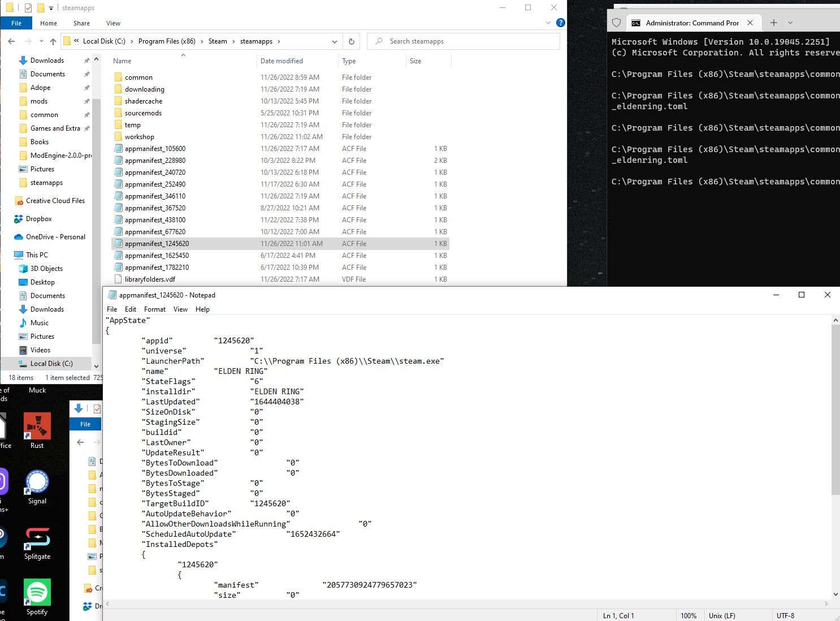Viewport: 840px width, 621px height.
Task: Click the Up directory arrow in Explorer
Action: click(53, 41)
